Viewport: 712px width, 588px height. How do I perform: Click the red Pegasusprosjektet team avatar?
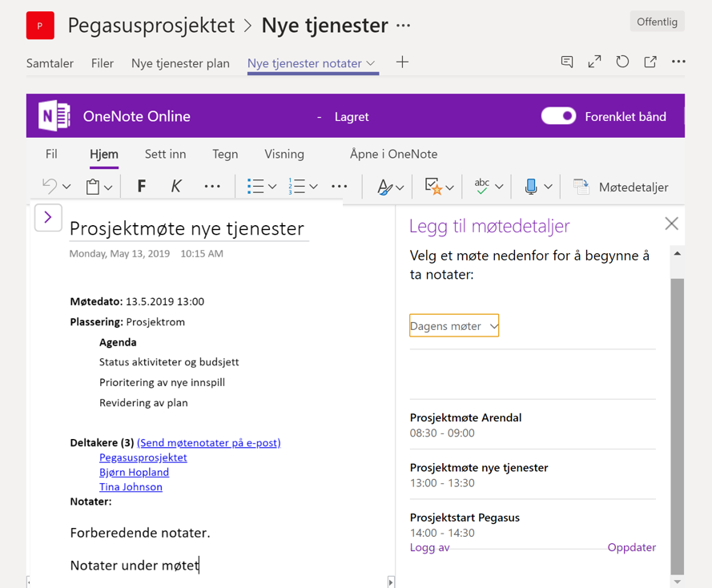pyautogui.click(x=40, y=26)
